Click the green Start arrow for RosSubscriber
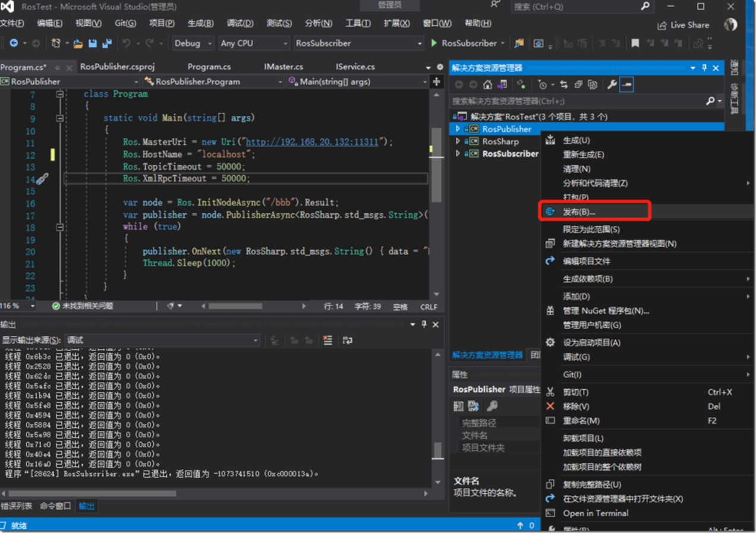This screenshot has height=533, width=756. point(434,43)
